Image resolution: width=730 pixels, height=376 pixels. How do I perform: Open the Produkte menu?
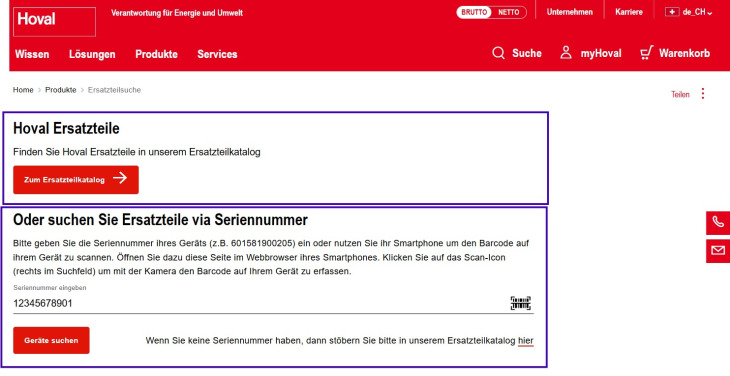(x=156, y=54)
